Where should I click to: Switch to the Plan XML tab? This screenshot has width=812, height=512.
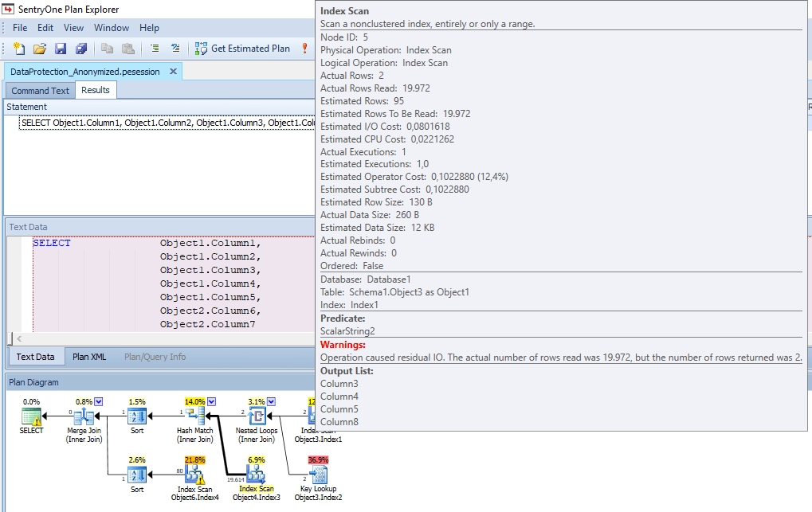(x=89, y=357)
